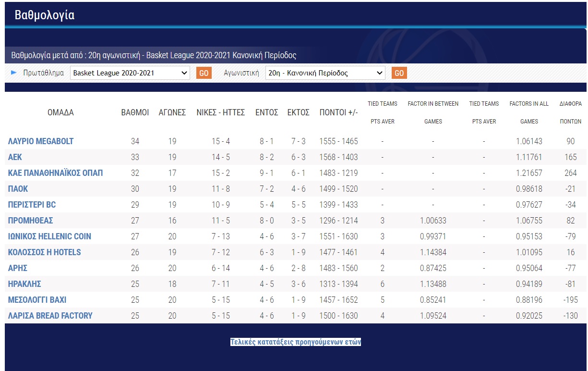Open ΚΟΛΟΣΣΟΣ H HOTELS team link
Image resolution: width=588 pixels, height=371 pixels.
coord(45,252)
